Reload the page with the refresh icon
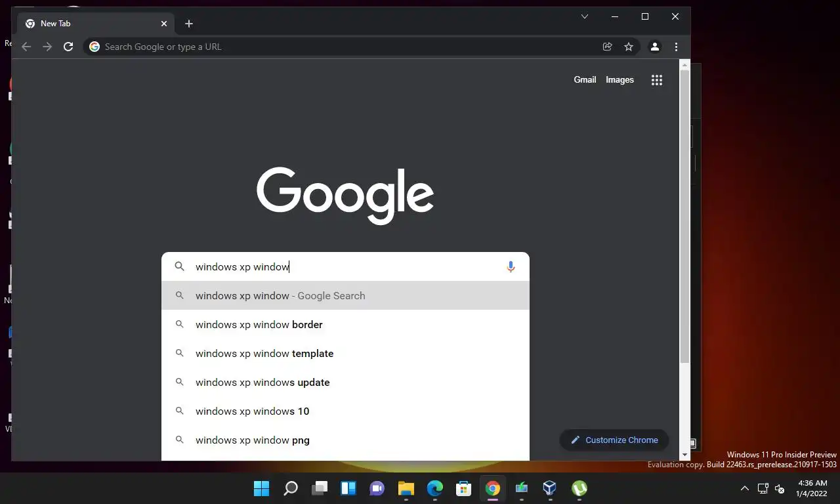The width and height of the screenshot is (840, 504). point(68,47)
